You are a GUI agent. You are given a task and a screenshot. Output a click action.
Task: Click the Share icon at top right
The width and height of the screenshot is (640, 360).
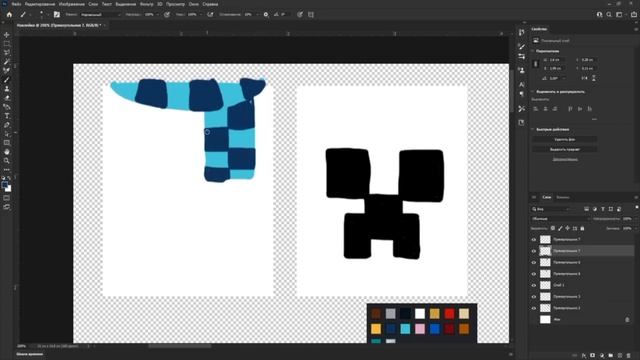pyautogui.click(x=633, y=14)
